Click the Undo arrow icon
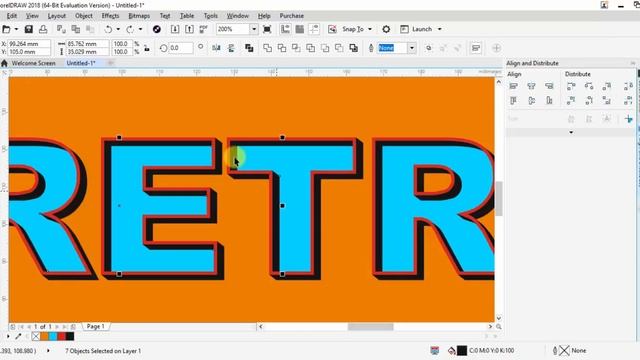640x360 pixels. (x=108, y=29)
